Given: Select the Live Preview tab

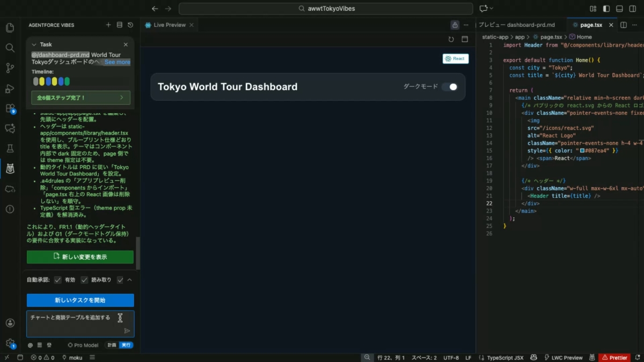Looking at the screenshot, I should 170,25.
